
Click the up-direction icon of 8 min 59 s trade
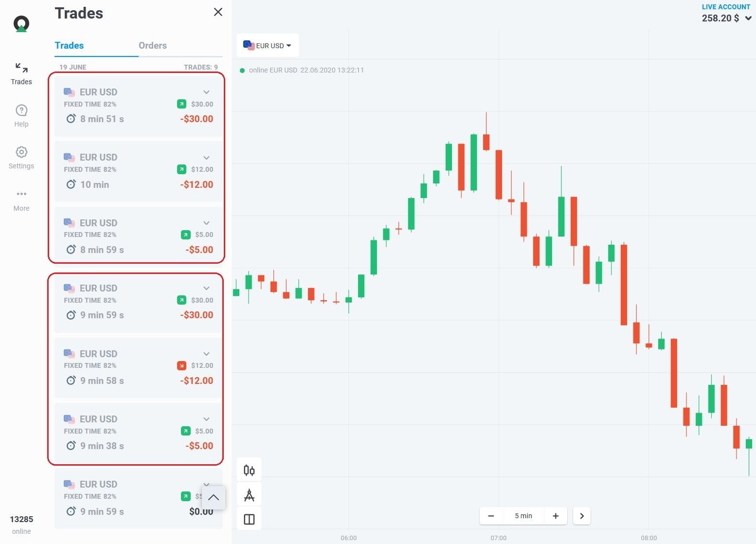pyautogui.click(x=185, y=235)
